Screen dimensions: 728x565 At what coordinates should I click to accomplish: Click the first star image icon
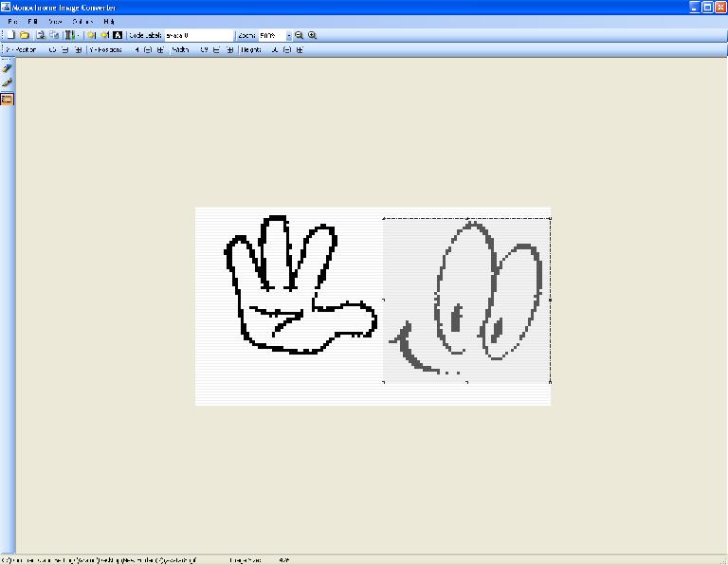point(91,35)
